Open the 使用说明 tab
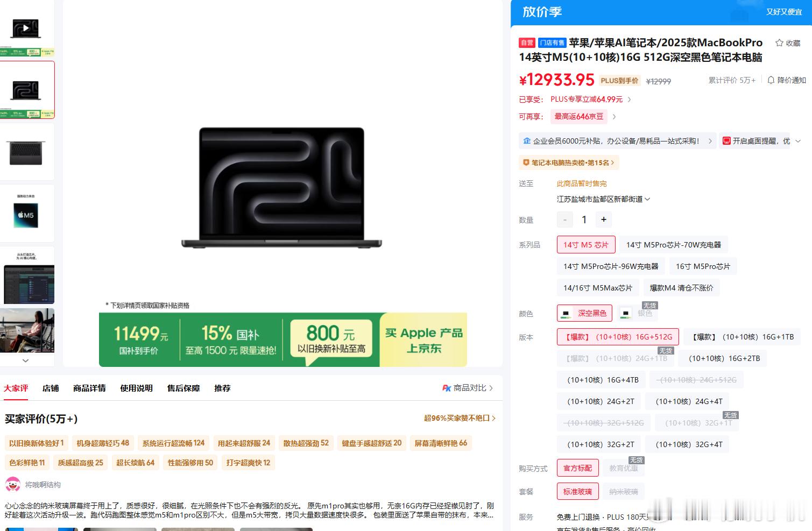This screenshot has width=812, height=531. point(136,388)
